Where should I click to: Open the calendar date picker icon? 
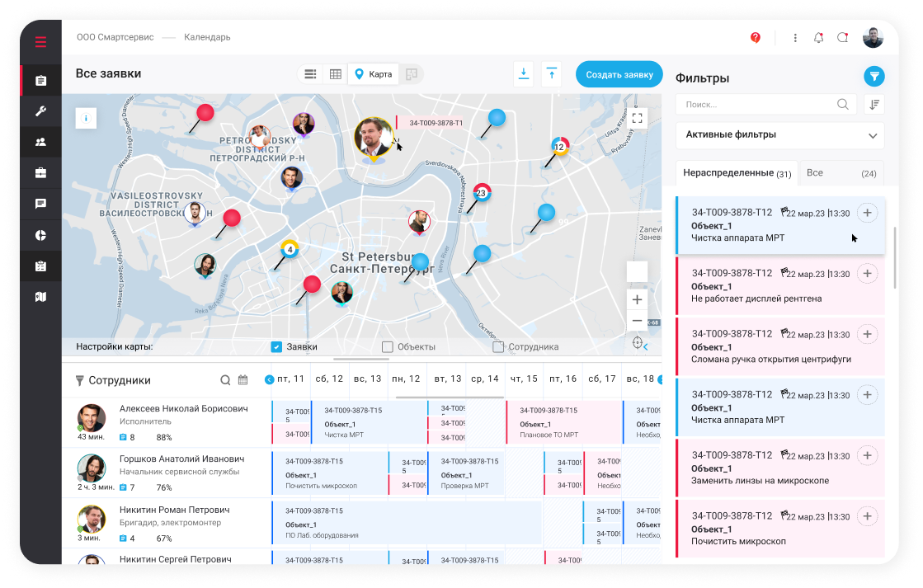[x=243, y=380]
